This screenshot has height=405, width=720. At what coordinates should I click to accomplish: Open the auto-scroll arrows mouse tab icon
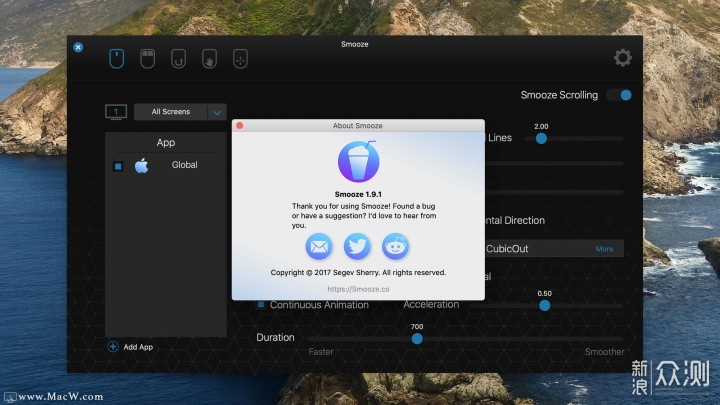(240, 59)
